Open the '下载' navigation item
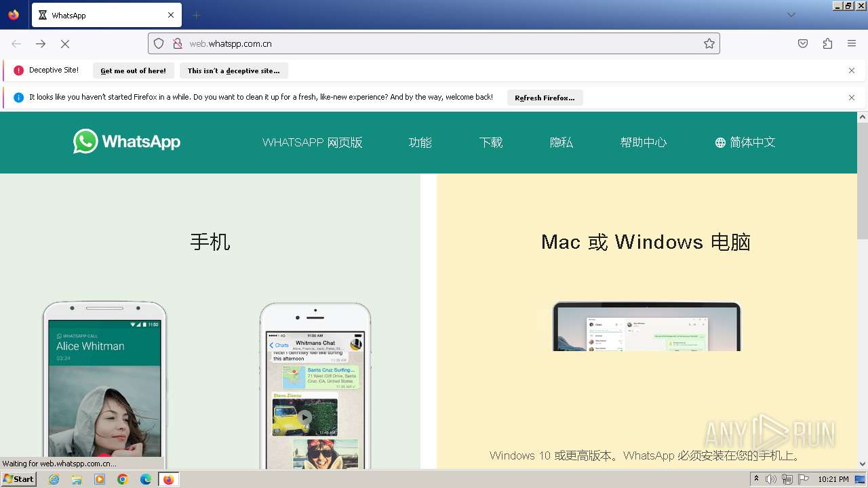868x488 pixels. click(x=491, y=142)
